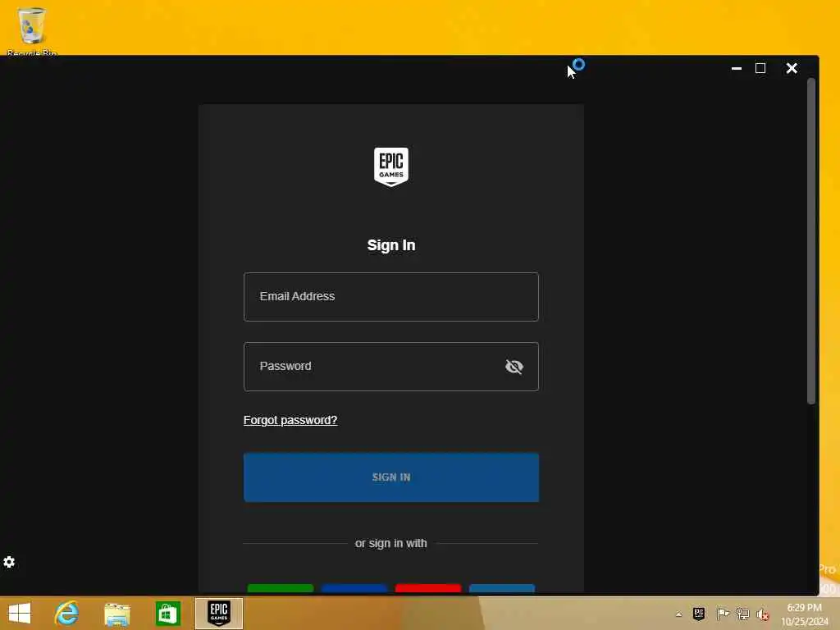Open the Windows Start menu

[x=20, y=614]
